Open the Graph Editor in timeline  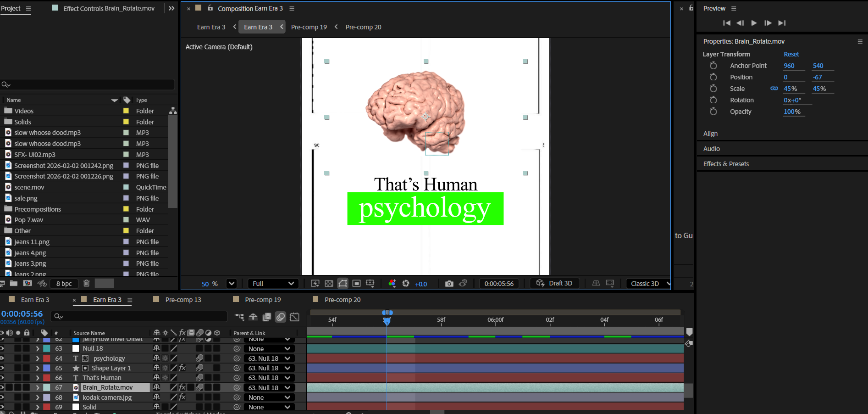[295, 317]
